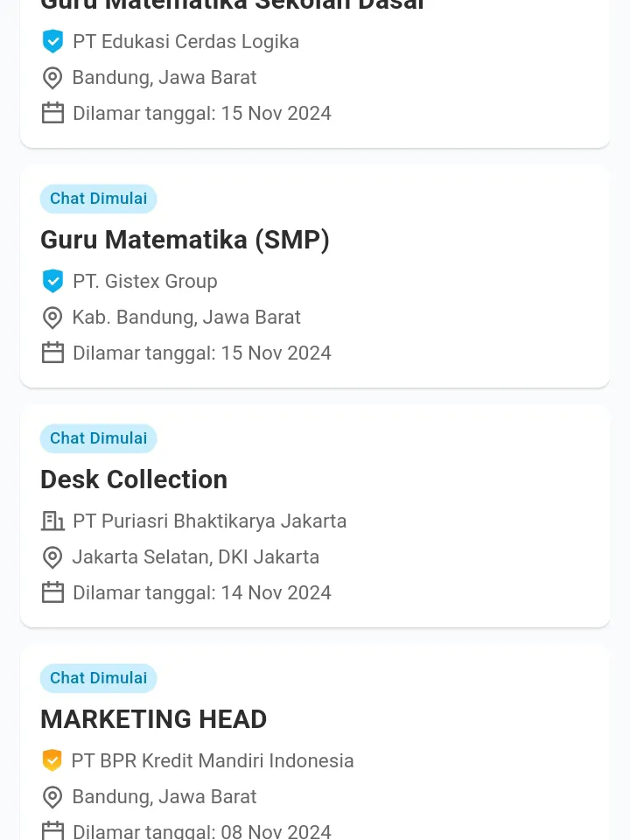Tap the blue verified shield beside PT. Gistex Group

(x=52, y=281)
